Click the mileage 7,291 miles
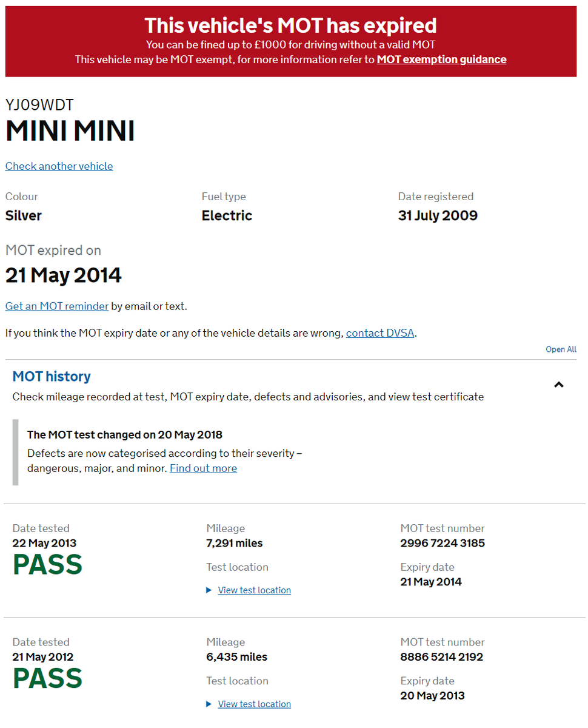Image resolution: width=588 pixels, height=728 pixels. [235, 543]
